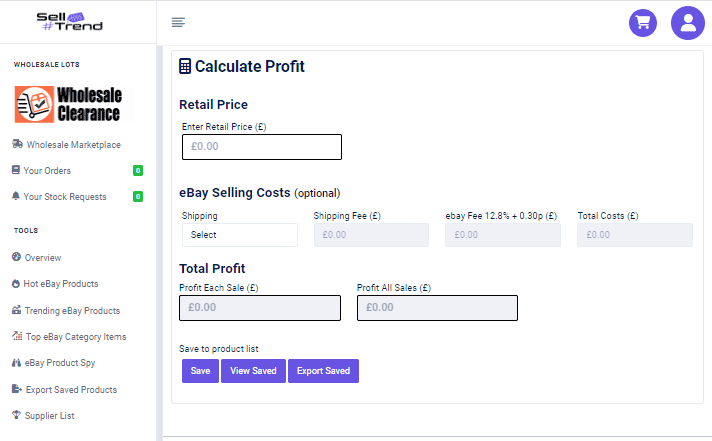Click the Wholesale Marketplace truck icon
Image resolution: width=712 pixels, height=441 pixels.
pos(17,144)
